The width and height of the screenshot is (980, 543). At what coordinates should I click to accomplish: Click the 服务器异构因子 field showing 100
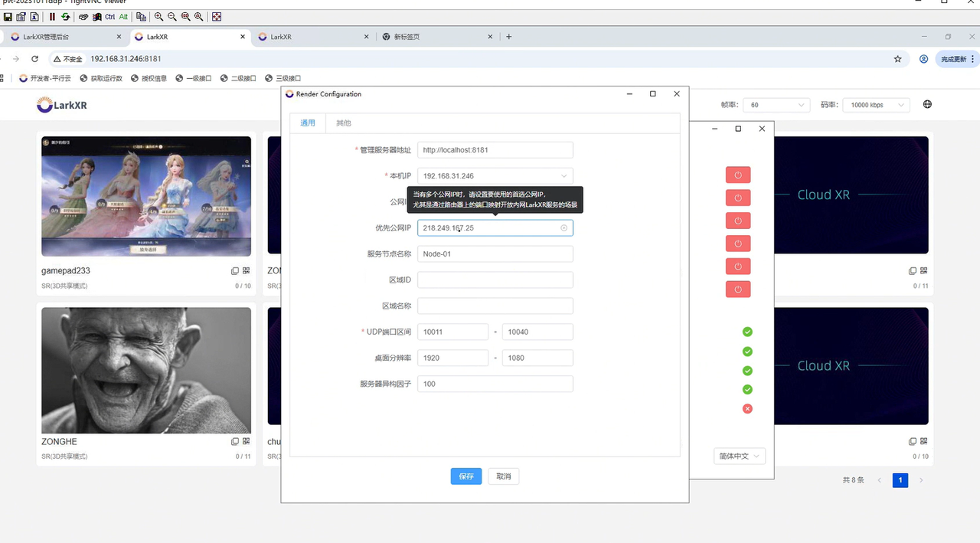[x=495, y=384]
